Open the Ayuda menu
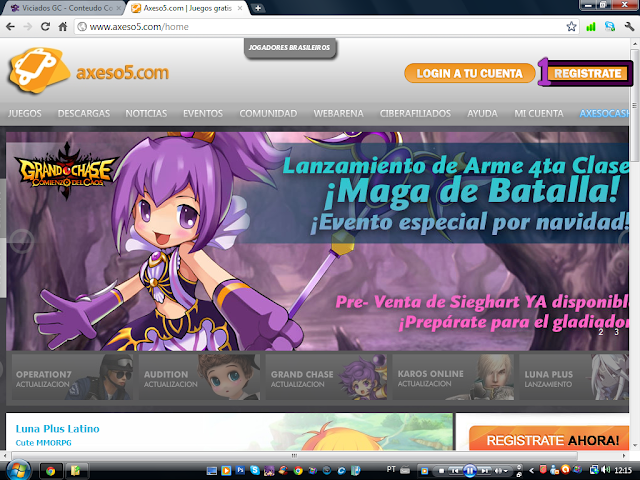This screenshot has height=480, width=640. [482, 113]
